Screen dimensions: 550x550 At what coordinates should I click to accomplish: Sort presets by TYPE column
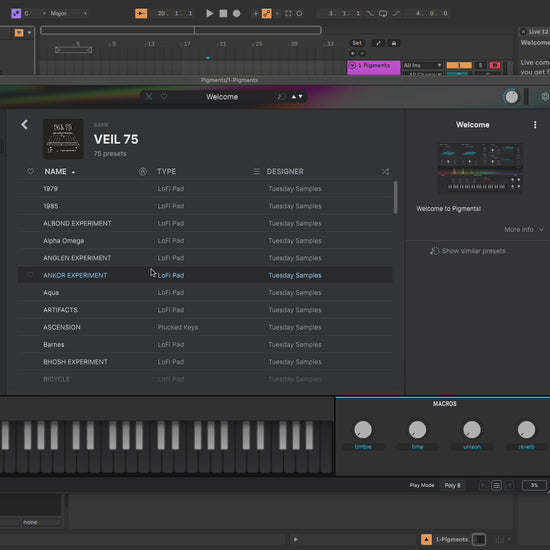click(x=166, y=172)
